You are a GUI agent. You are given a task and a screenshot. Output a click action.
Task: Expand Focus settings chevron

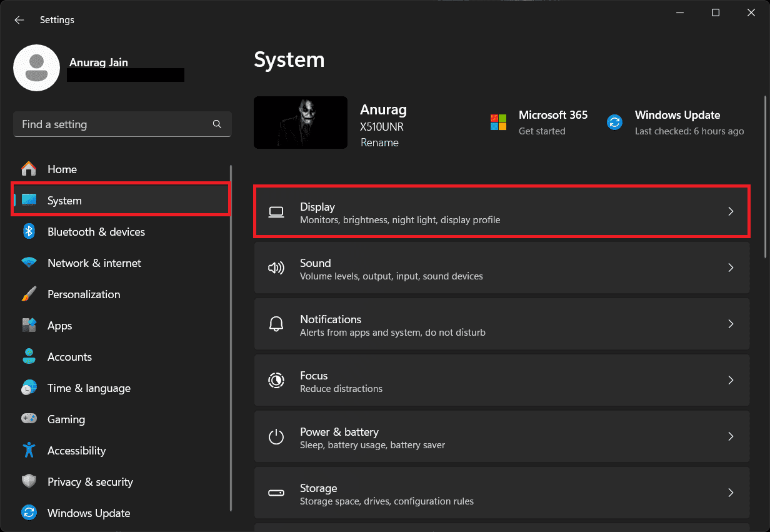(x=731, y=381)
